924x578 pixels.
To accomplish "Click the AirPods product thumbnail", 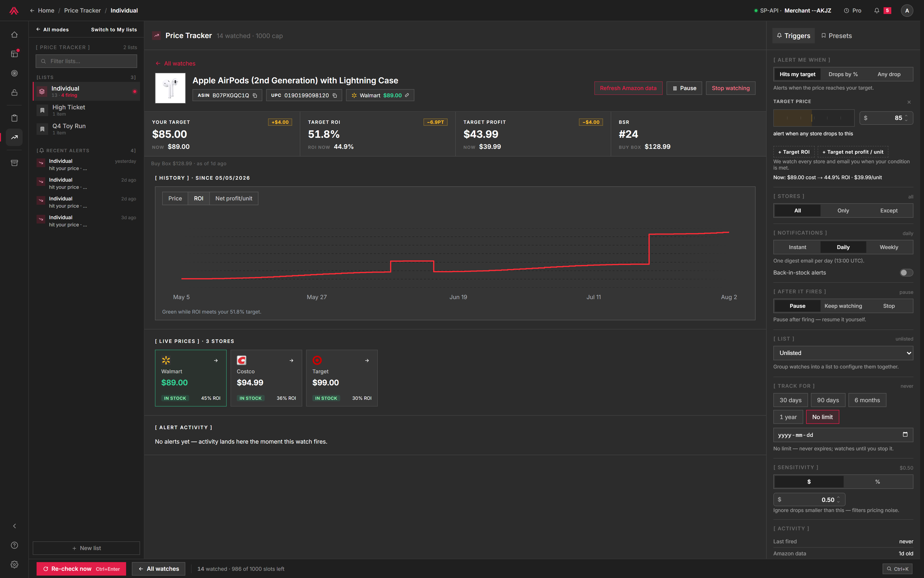I will click(170, 88).
